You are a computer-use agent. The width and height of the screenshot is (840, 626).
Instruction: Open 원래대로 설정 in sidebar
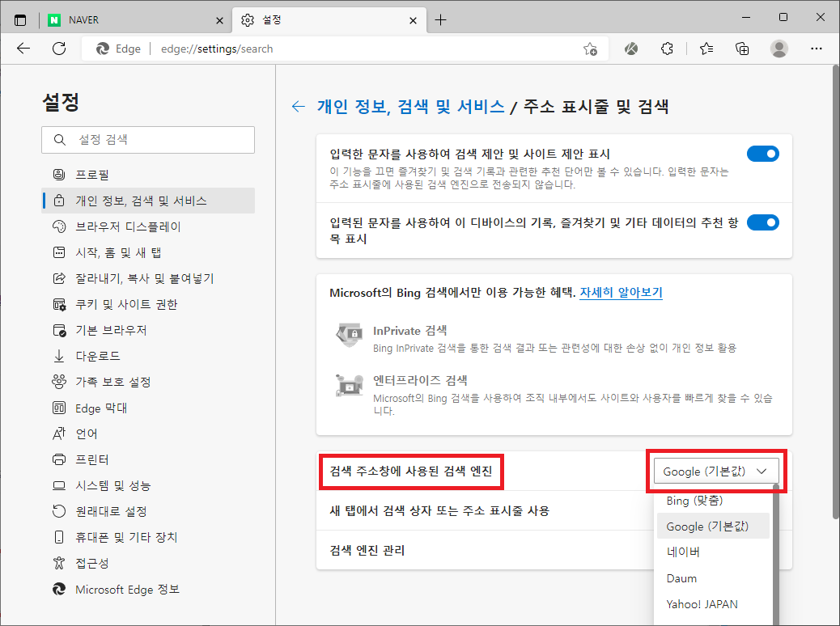click(148, 511)
